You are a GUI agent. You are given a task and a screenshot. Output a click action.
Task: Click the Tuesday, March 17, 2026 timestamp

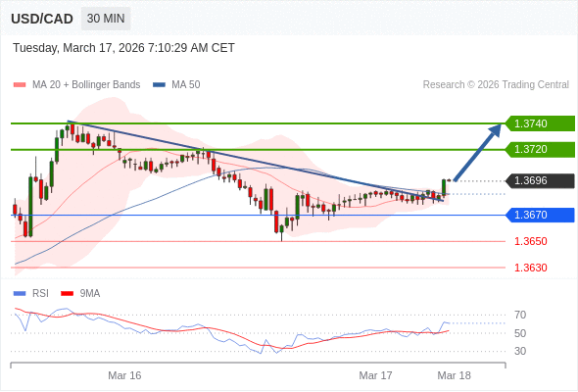(x=123, y=48)
